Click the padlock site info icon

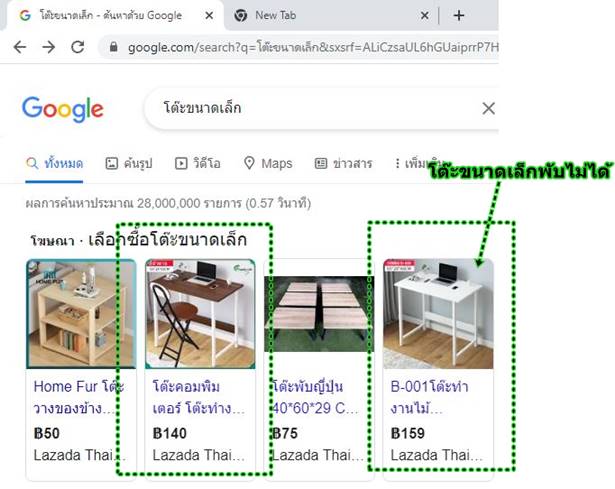point(113,47)
